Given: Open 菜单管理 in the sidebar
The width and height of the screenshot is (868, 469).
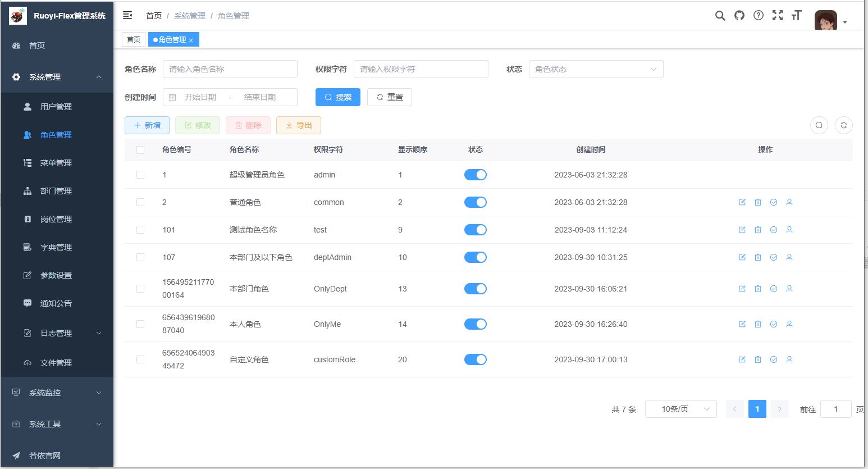Looking at the screenshot, I should point(57,162).
